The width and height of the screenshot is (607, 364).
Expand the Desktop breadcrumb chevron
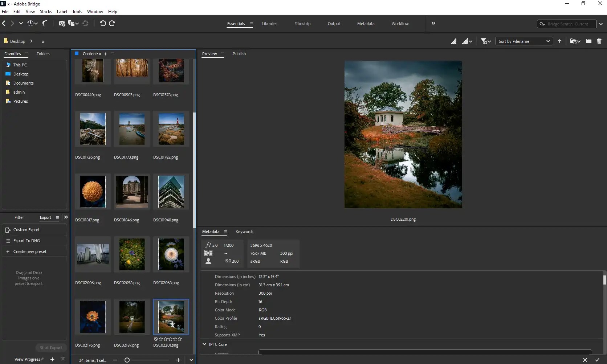31,41
